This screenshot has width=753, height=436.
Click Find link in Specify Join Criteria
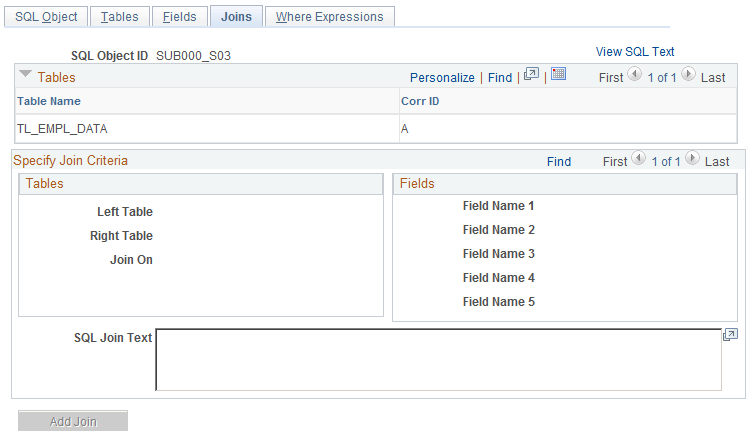pos(559,162)
